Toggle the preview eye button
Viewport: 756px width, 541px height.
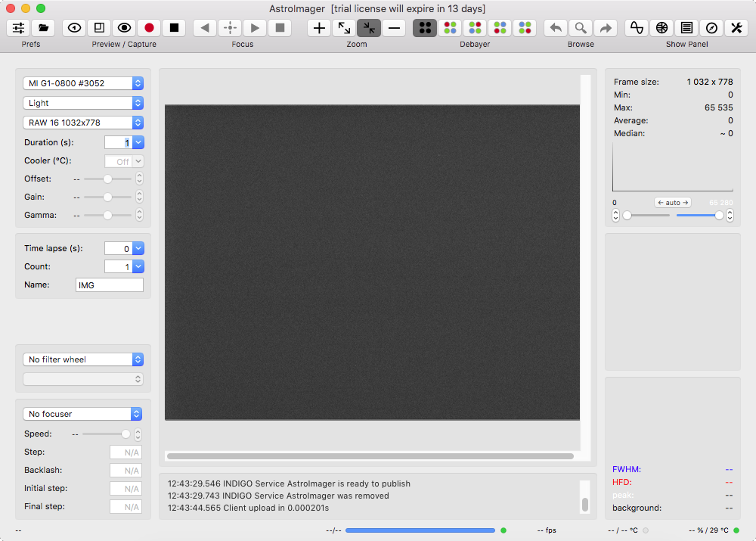tap(124, 28)
